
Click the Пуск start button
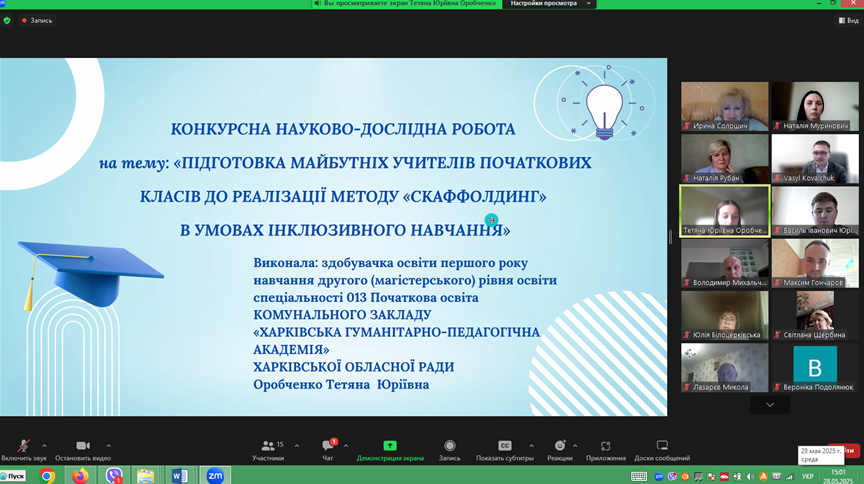13,476
